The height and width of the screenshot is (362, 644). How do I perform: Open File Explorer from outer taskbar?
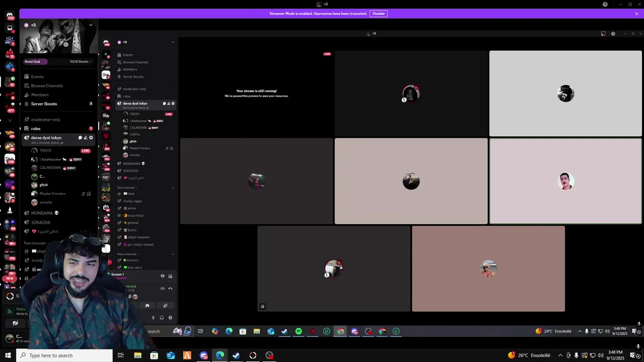pos(137,355)
